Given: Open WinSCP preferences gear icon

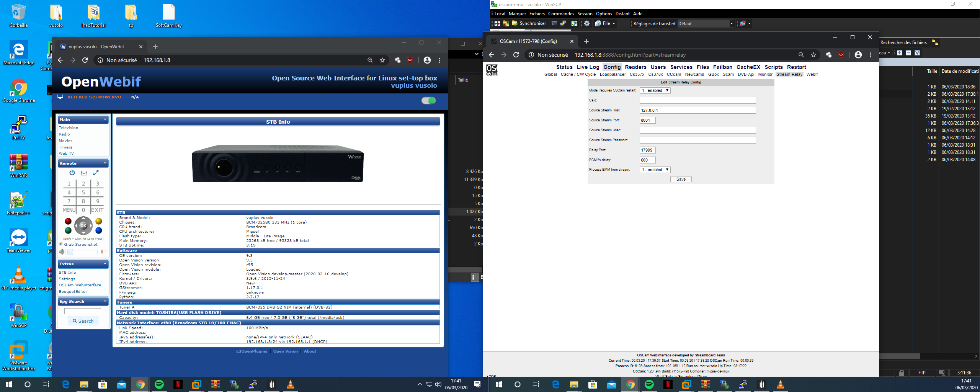Looking at the screenshot, I should click(586, 23).
